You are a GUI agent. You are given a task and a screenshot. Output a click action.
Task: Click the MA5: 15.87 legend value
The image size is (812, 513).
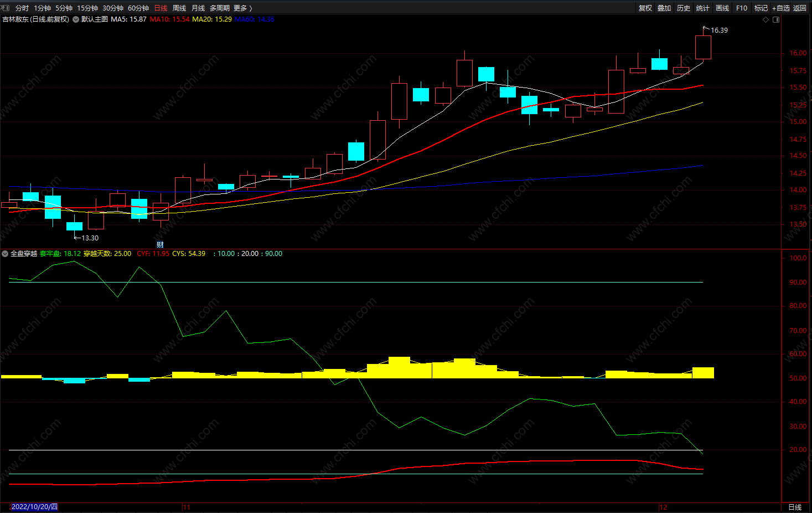128,19
